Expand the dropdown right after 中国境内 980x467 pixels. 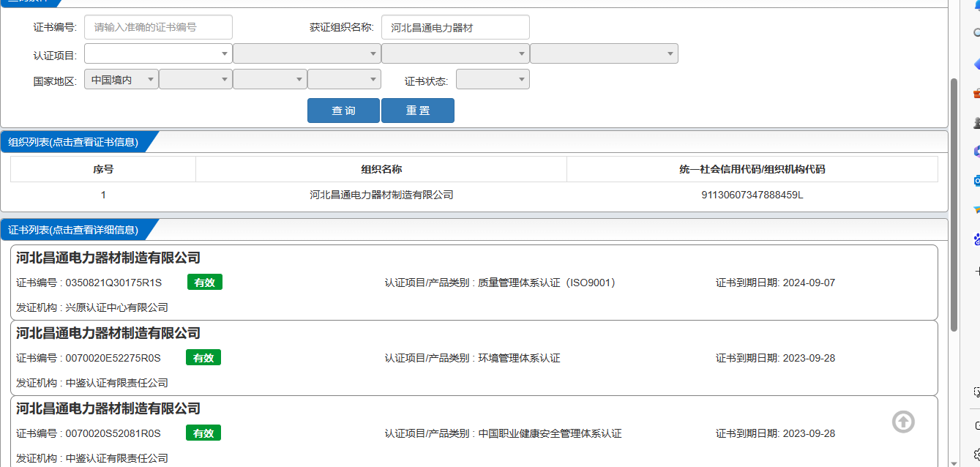195,79
